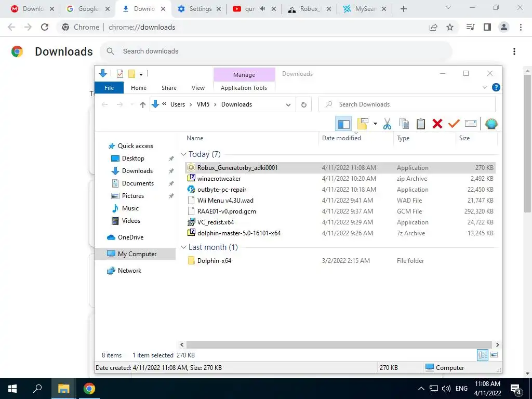The width and height of the screenshot is (532, 399).
Task: Click the rename icon in toolbar
Action: coord(471,124)
